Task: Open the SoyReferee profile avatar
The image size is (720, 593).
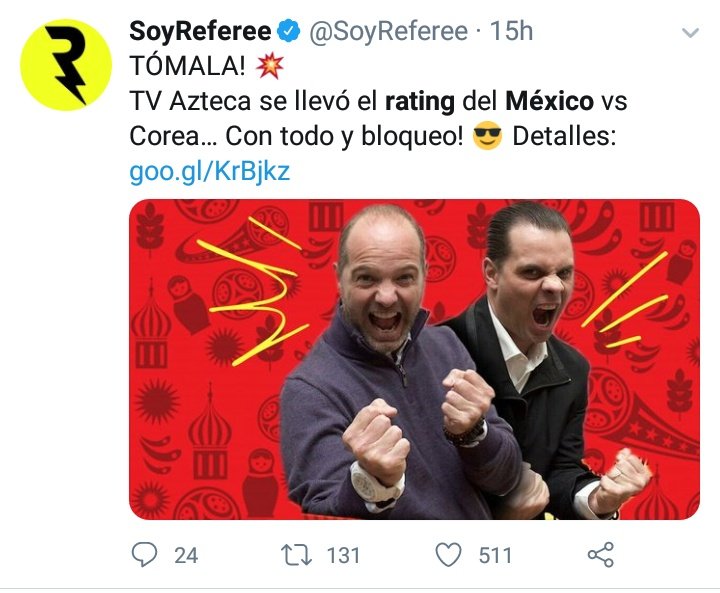Action: pyautogui.click(x=66, y=65)
